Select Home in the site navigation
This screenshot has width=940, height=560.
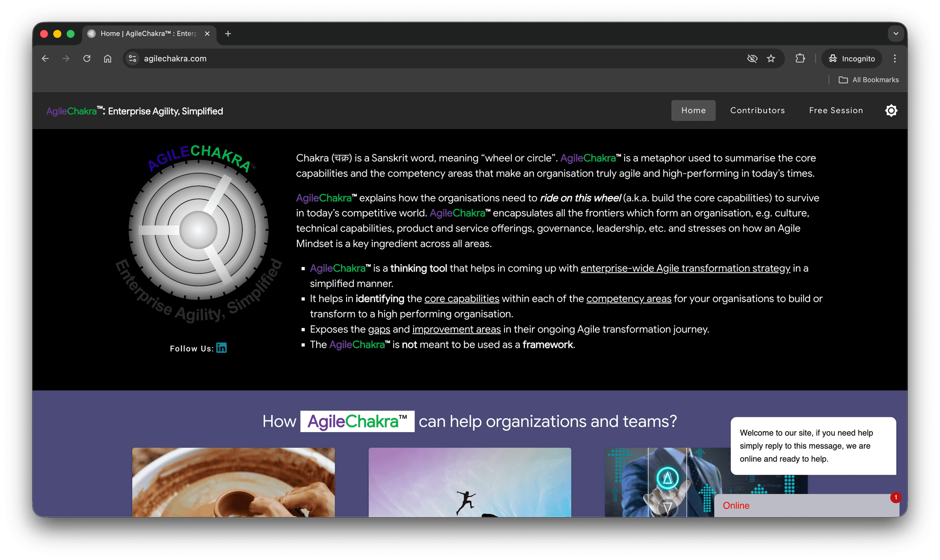pyautogui.click(x=693, y=111)
